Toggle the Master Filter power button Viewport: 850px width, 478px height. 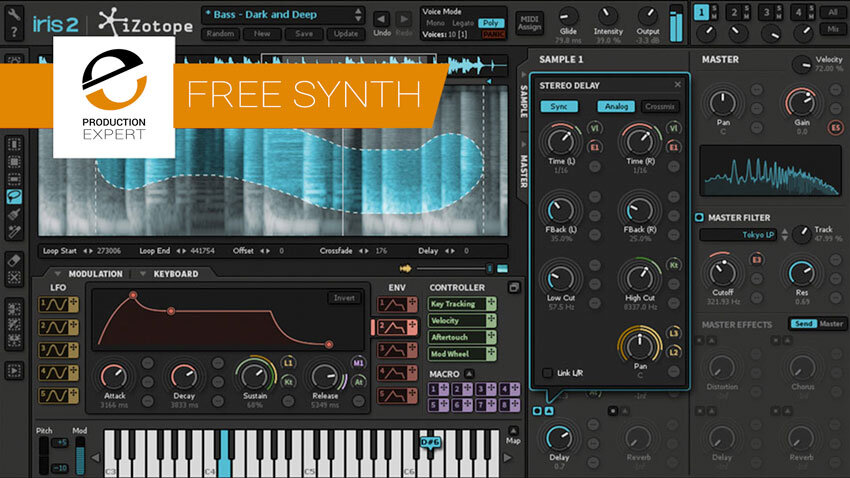[699, 217]
